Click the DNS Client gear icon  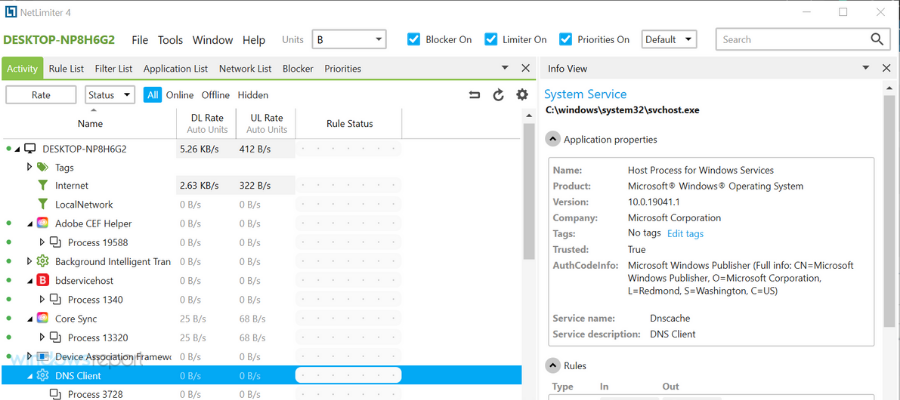(42, 375)
